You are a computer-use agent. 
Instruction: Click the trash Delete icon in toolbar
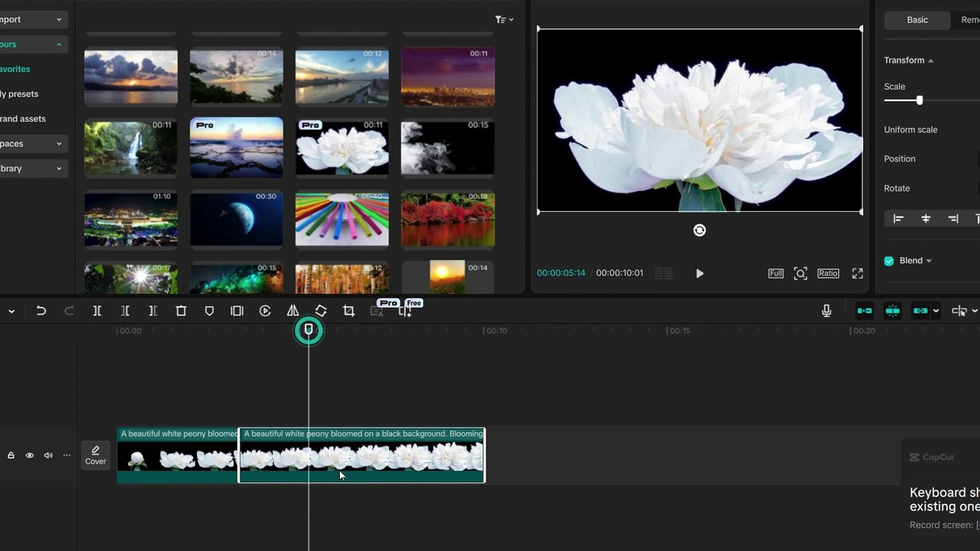tap(181, 311)
